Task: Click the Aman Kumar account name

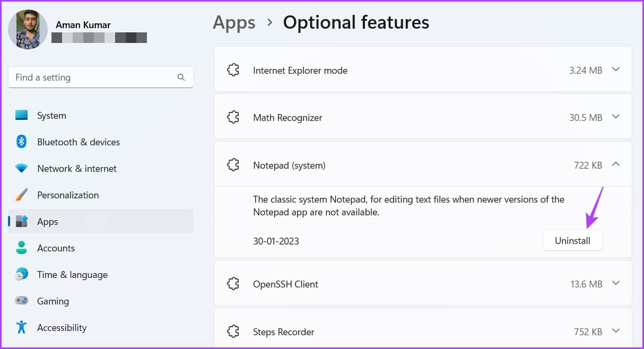Action: click(82, 25)
